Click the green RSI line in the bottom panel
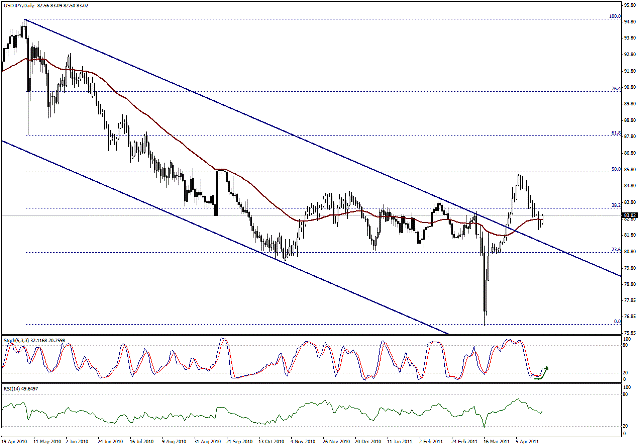This screenshot has height=445, width=640. pyautogui.click(x=300, y=408)
